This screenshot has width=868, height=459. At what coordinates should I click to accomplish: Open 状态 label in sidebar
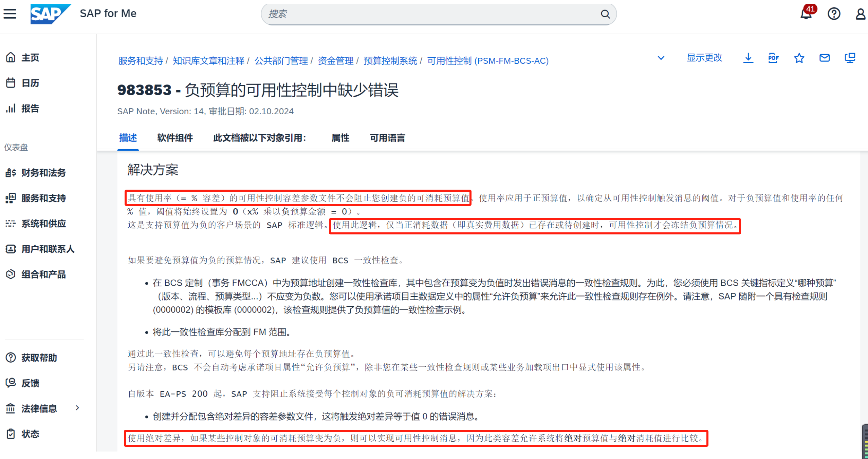30,434
